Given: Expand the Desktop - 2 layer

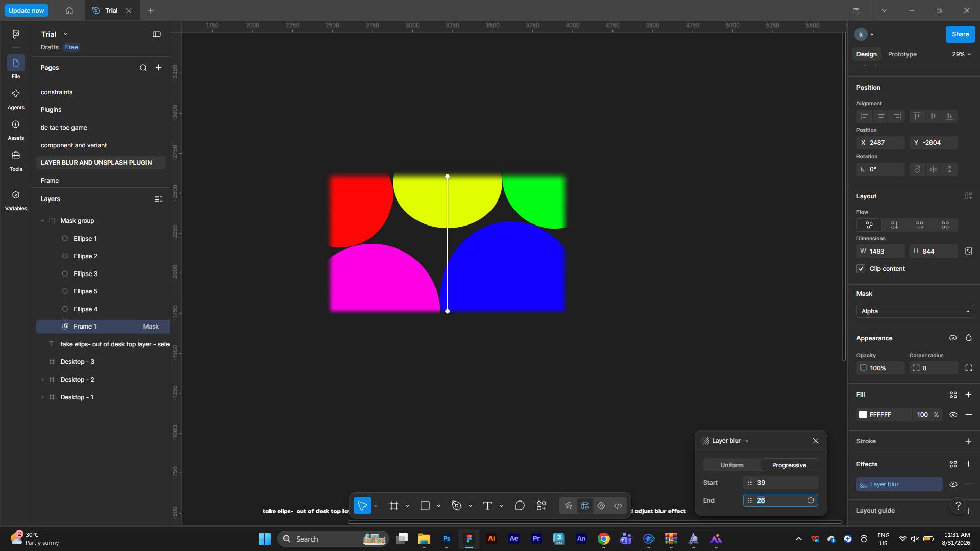Looking at the screenshot, I should [x=42, y=380].
